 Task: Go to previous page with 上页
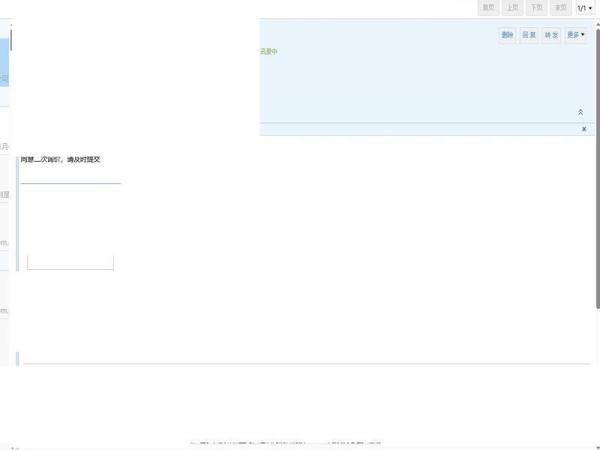click(512, 8)
